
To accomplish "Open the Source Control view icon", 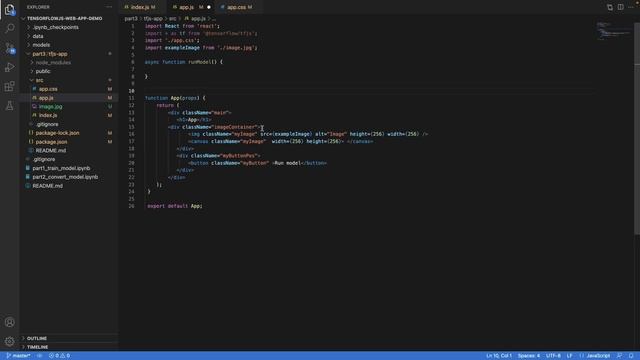I will pyautogui.click(x=9, y=48).
